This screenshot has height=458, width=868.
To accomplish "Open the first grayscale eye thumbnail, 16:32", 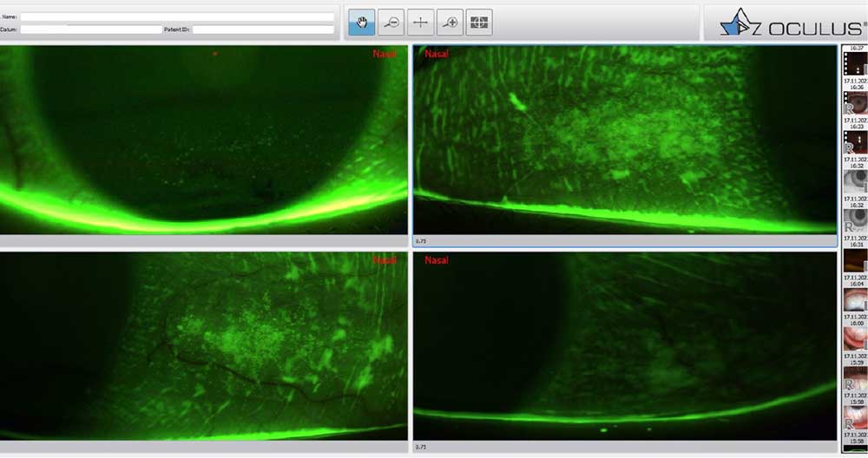I will 855,181.
